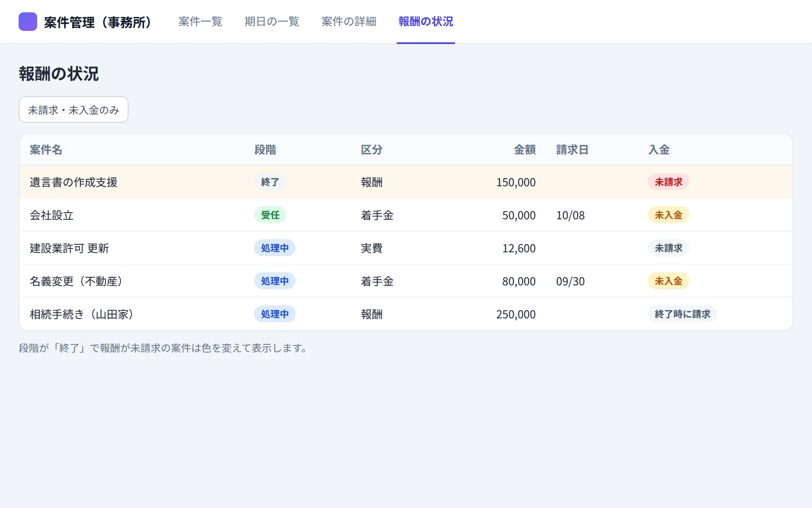The height and width of the screenshot is (508, 812).
Task: Click the 入金 column header
Action: point(659,149)
